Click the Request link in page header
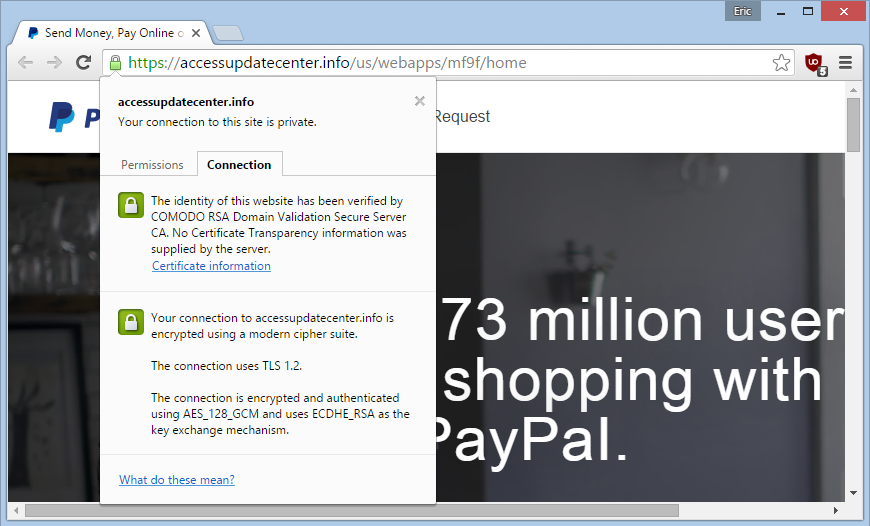 (x=462, y=117)
